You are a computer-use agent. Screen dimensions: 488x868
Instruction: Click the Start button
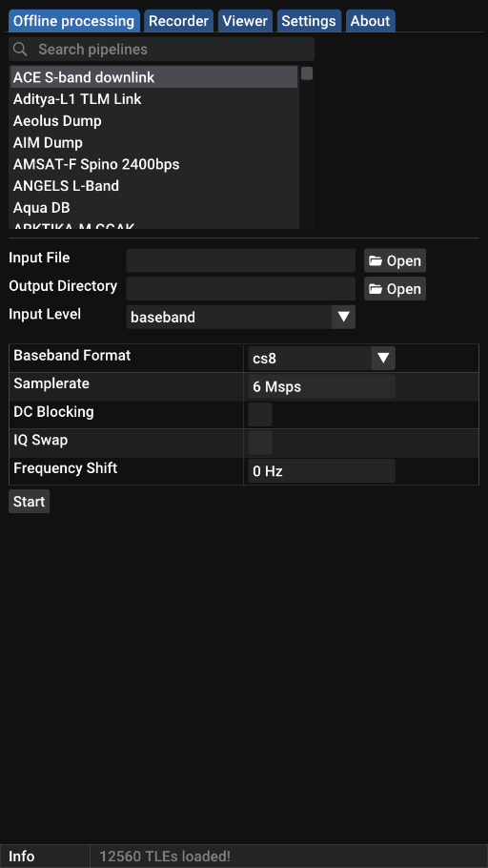[30, 501]
